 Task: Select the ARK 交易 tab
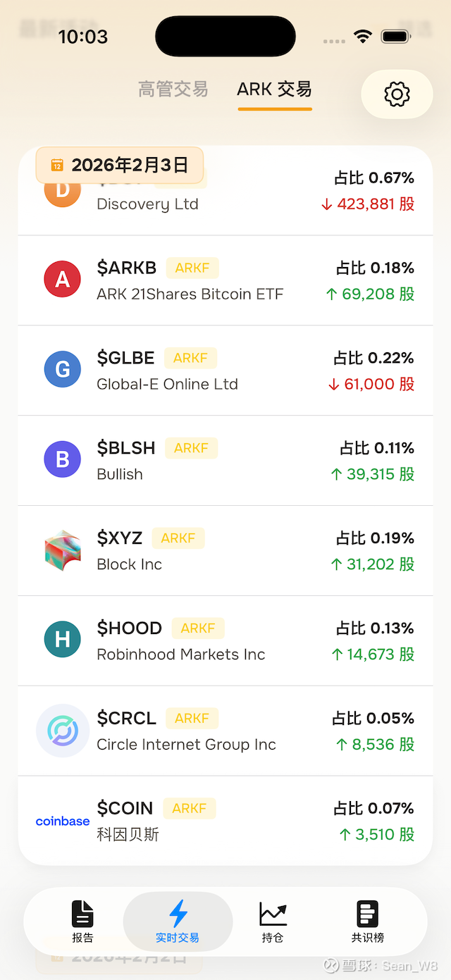coord(274,89)
